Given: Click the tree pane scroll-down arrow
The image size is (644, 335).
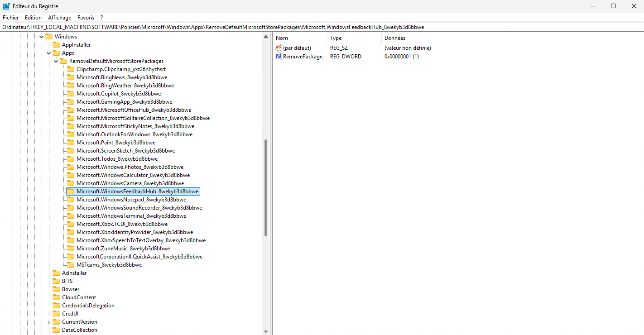Looking at the screenshot, I should [266, 332].
